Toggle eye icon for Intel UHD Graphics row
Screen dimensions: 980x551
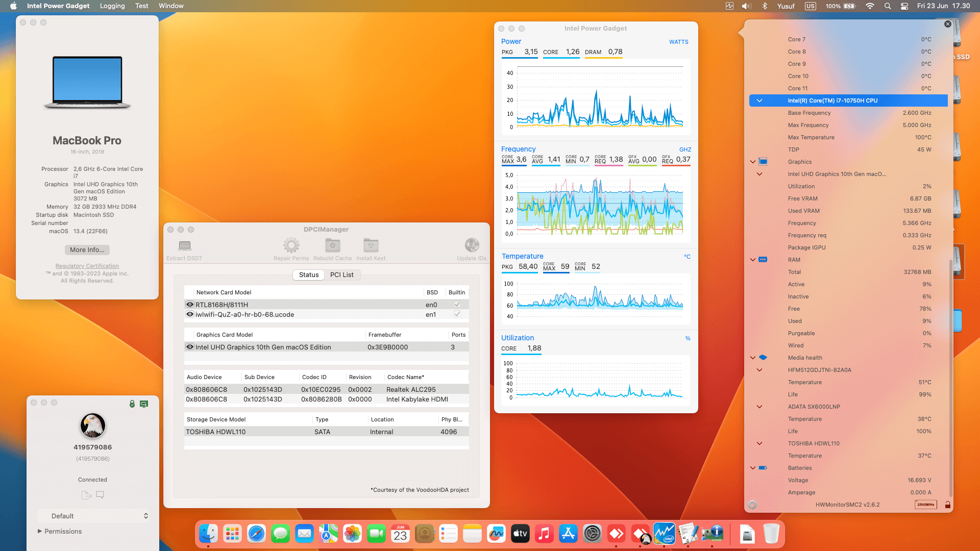coord(190,347)
